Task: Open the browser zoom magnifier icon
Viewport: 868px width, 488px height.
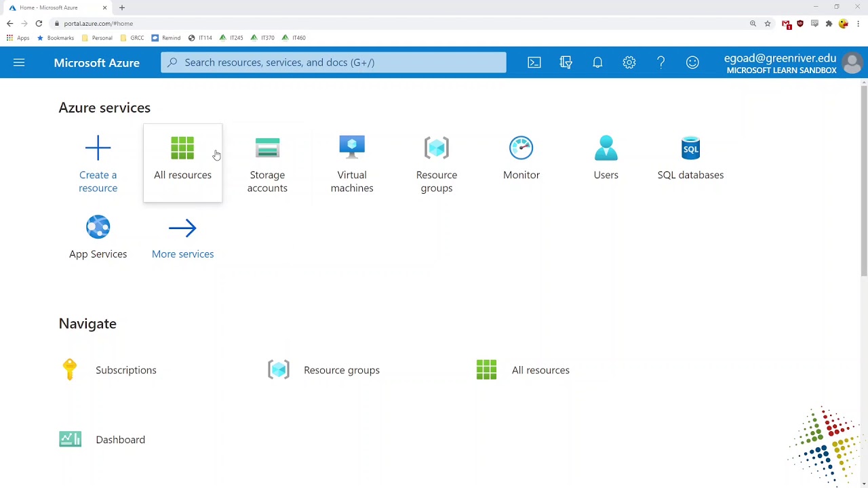Action: click(753, 23)
